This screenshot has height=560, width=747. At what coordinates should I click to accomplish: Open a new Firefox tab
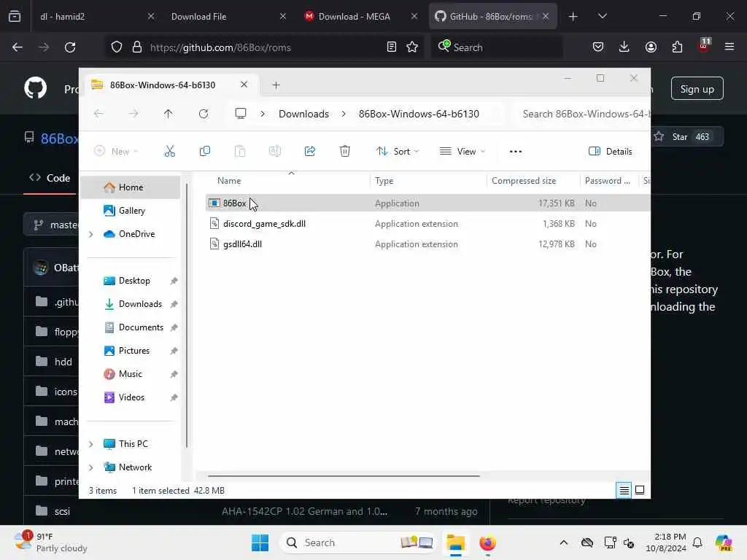pos(573,16)
